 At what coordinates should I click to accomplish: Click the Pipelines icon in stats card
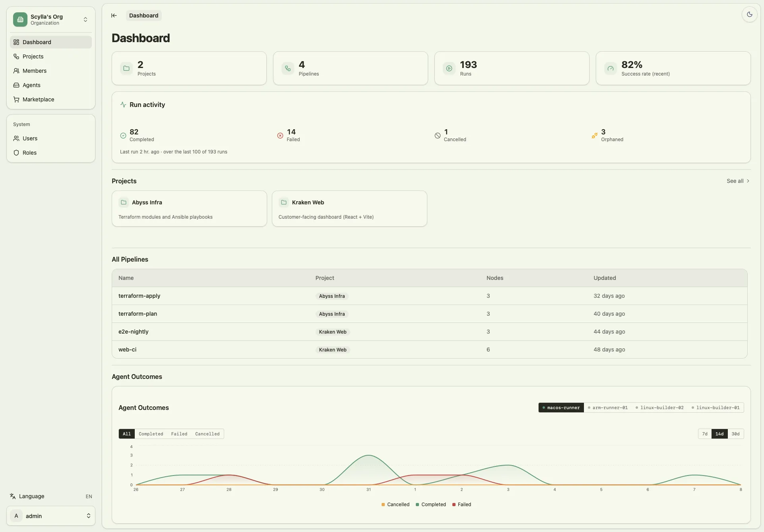[x=288, y=68]
